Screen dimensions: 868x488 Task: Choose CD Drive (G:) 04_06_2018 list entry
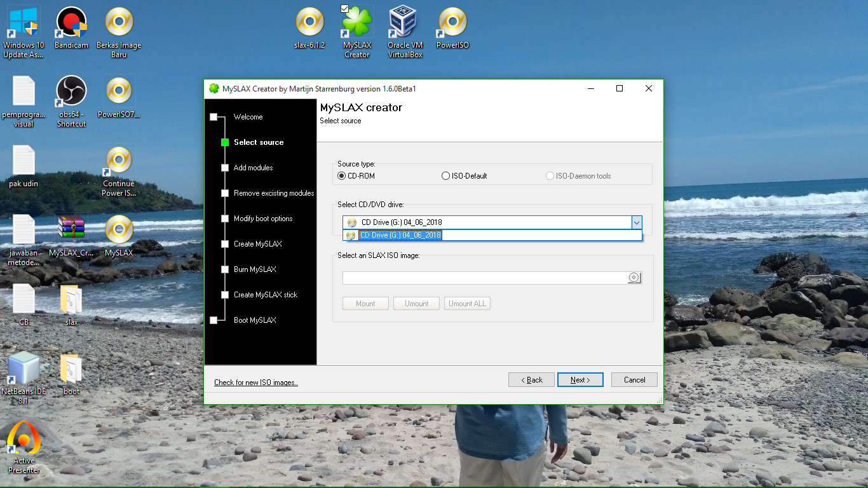click(492, 235)
